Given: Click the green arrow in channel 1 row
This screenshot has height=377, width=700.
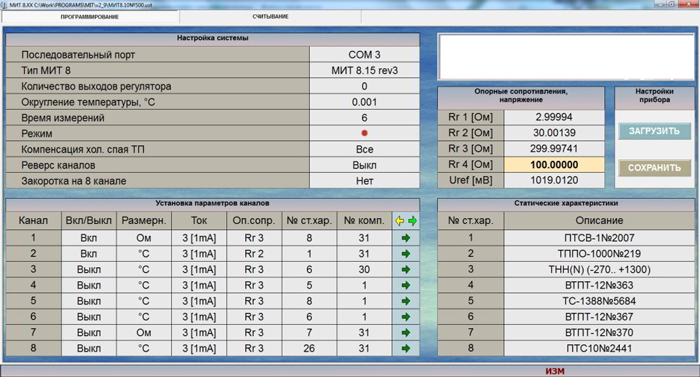Looking at the screenshot, I should [406, 238].
